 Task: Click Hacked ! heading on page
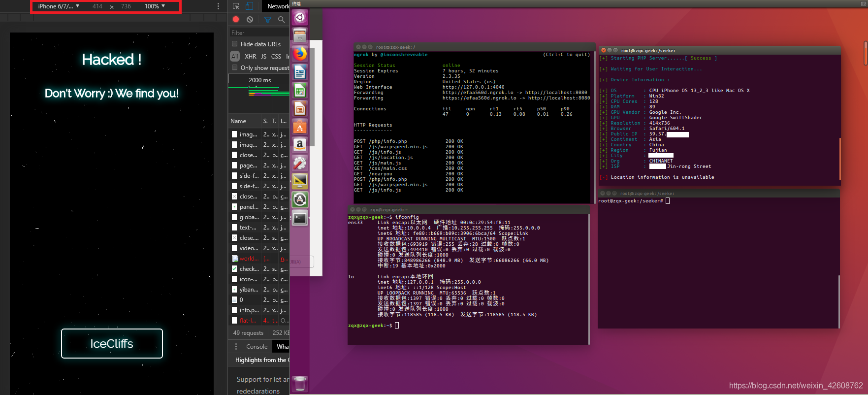(x=112, y=60)
